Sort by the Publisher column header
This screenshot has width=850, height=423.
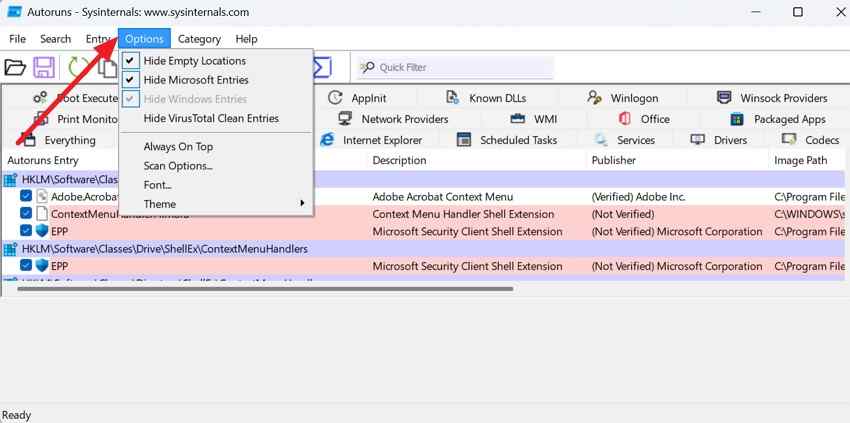614,161
